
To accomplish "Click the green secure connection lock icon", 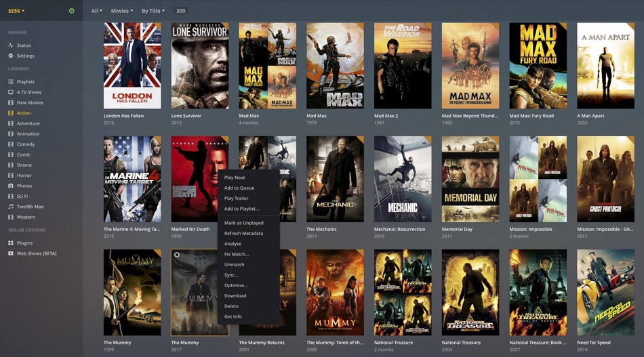I will (71, 11).
